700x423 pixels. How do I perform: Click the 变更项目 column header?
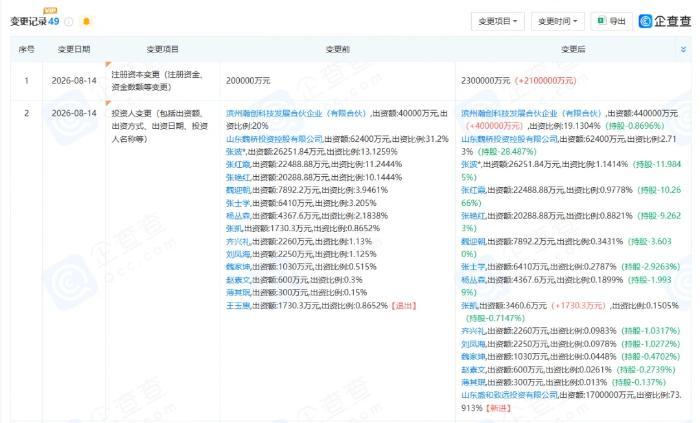point(162,49)
